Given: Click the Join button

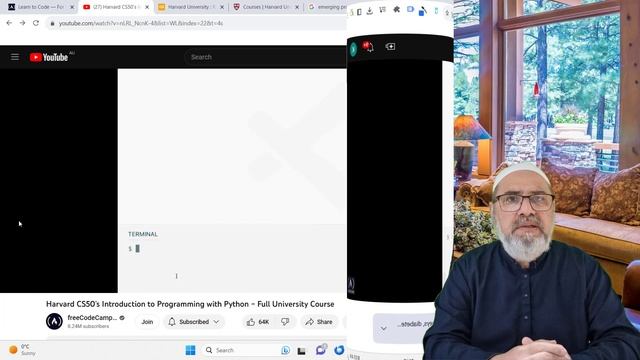Looking at the screenshot, I should 147,322.
